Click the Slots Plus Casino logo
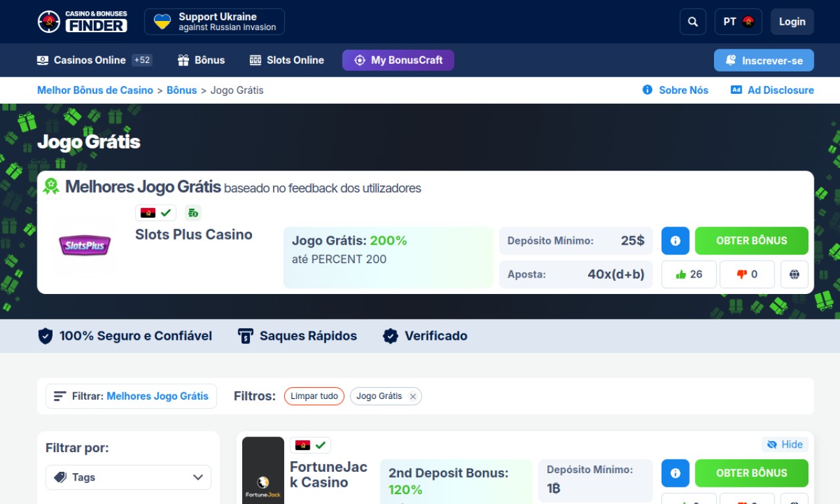 [85, 246]
